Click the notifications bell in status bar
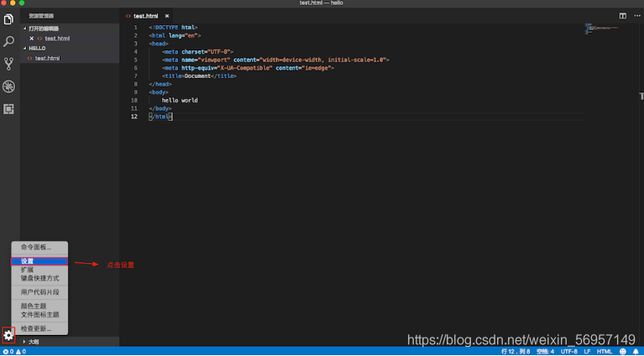The width and height of the screenshot is (644, 356). click(636, 352)
